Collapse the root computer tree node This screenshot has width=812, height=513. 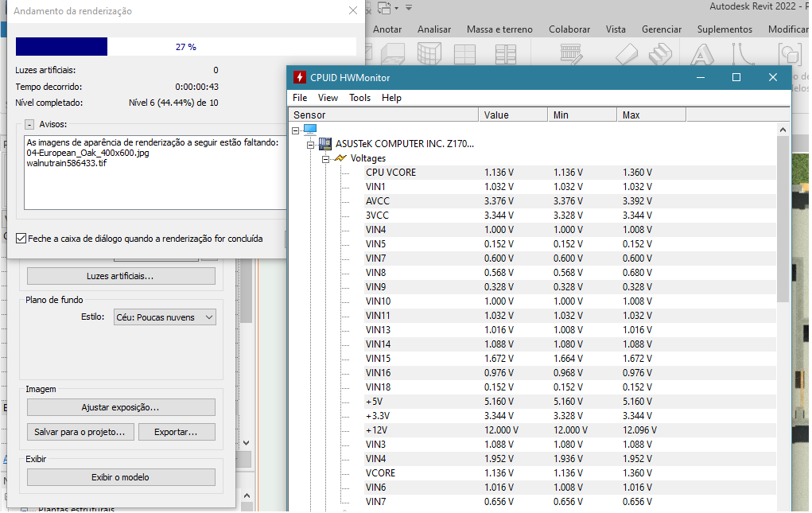click(296, 130)
